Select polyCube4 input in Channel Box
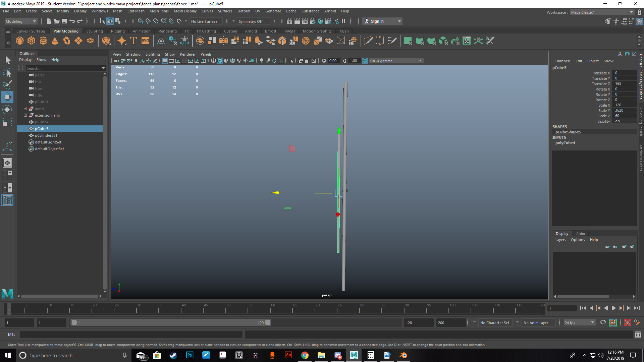 point(565,143)
